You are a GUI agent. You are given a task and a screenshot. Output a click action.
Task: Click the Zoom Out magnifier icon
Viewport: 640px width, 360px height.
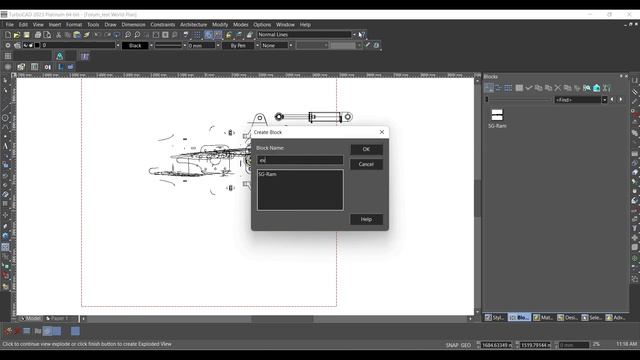pos(137,35)
